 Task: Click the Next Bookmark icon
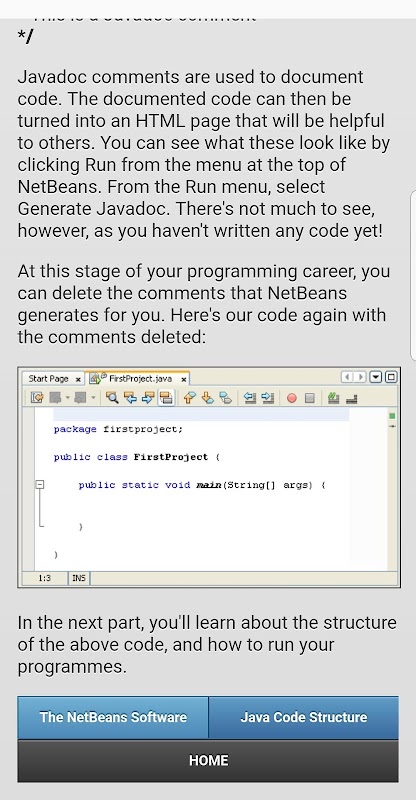pos(207,398)
